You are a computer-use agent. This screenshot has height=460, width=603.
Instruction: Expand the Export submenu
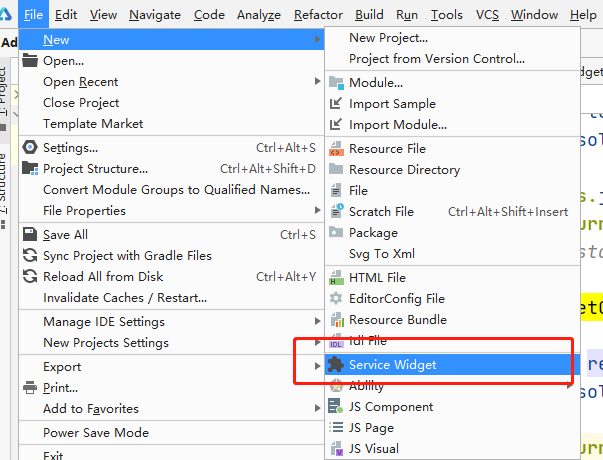pos(63,367)
